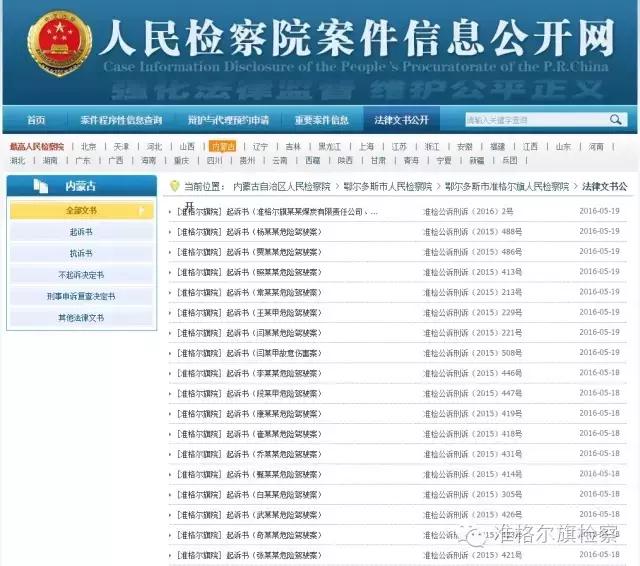The image size is (640, 566).
Task: Choose 刑事申诉复查决定书 in the sidebar menu
Action: coord(82,296)
